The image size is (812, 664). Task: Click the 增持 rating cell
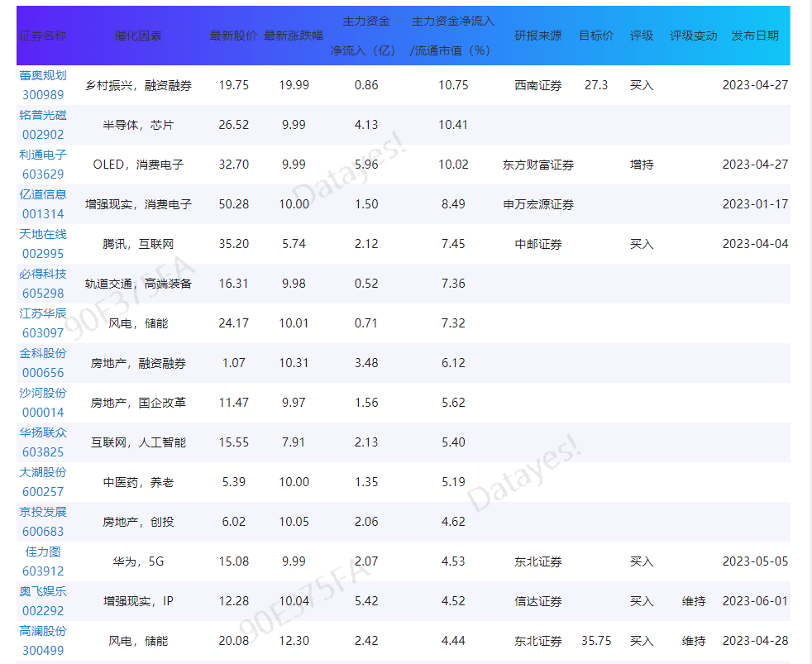[x=642, y=165]
